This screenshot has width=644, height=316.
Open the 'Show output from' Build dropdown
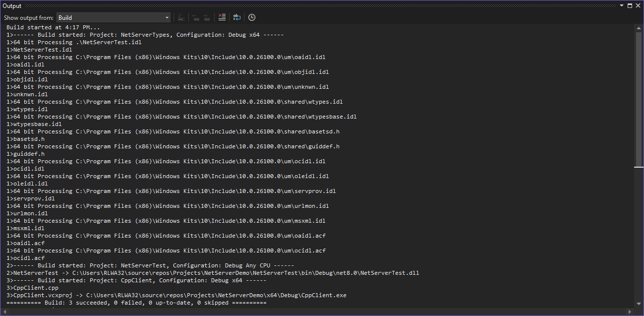click(x=114, y=17)
